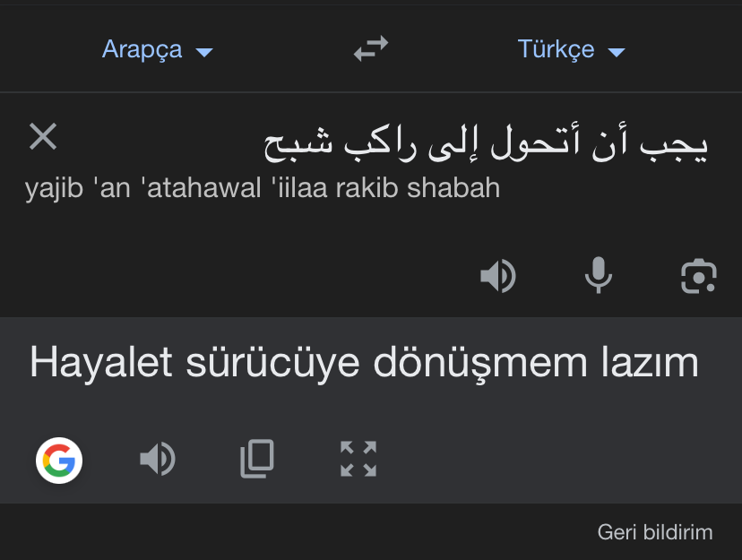Select the microphone for voice input
This screenshot has height=560, width=742.
pos(598,276)
